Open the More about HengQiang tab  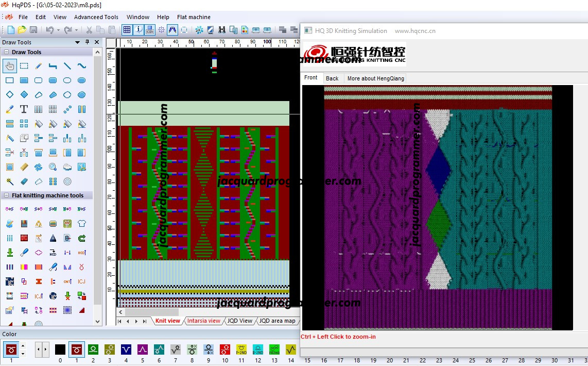pos(375,78)
